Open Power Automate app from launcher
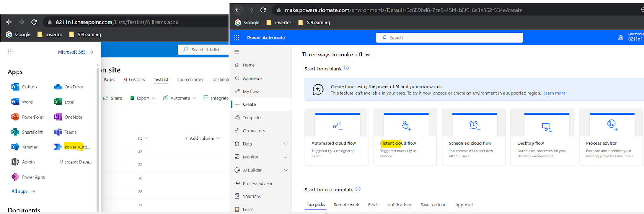The height and width of the screenshot is (214, 644). 72,147
